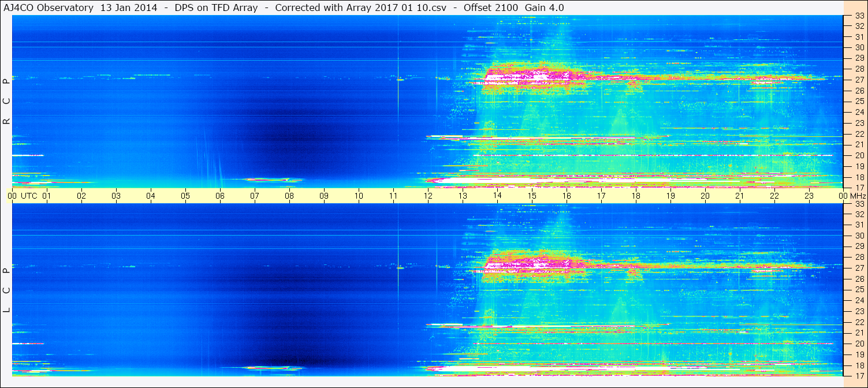Select the 04 hour marker on time axis
This screenshot has height=388, width=868.
tap(151, 196)
